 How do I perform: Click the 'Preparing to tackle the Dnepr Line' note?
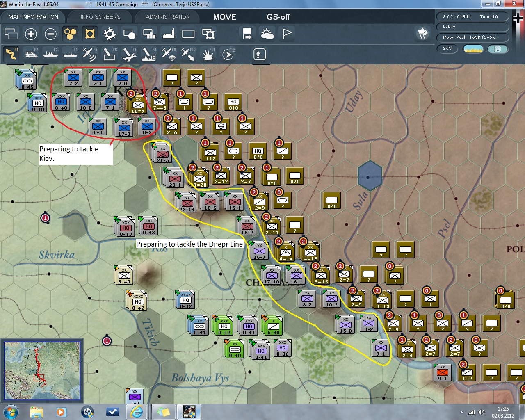click(189, 244)
